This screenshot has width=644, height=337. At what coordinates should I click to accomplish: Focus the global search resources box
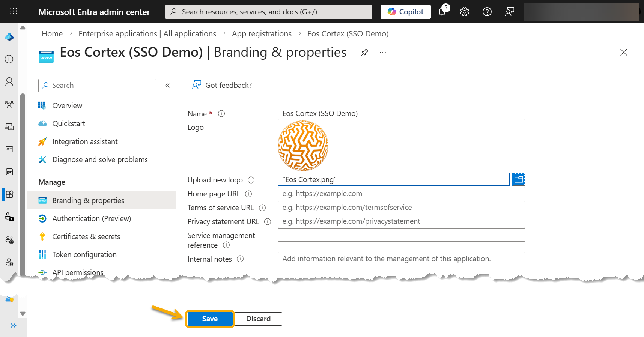269,12
